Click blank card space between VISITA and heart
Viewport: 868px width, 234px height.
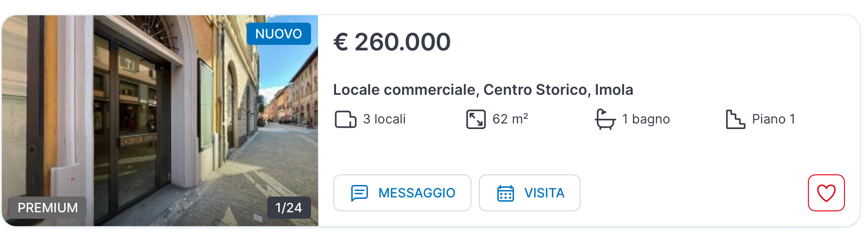(x=693, y=193)
